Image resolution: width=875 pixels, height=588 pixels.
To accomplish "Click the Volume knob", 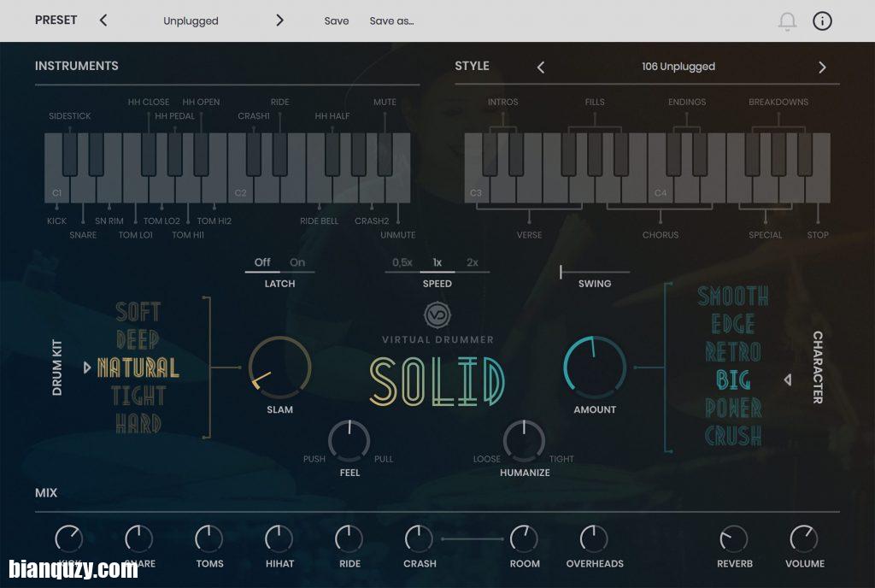I will 804,539.
